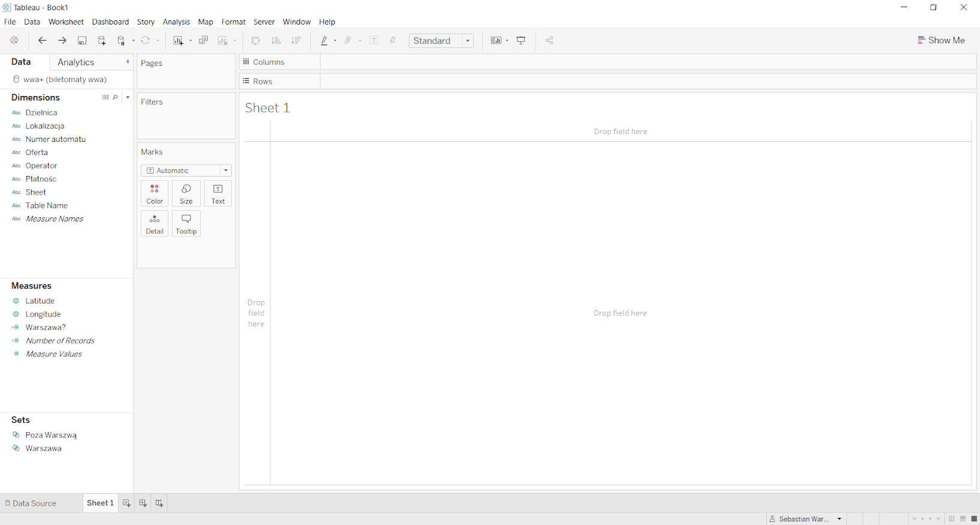The height and width of the screenshot is (525, 980).
Task: Select the Dzielnica dimension field
Action: click(x=41, y=113)
